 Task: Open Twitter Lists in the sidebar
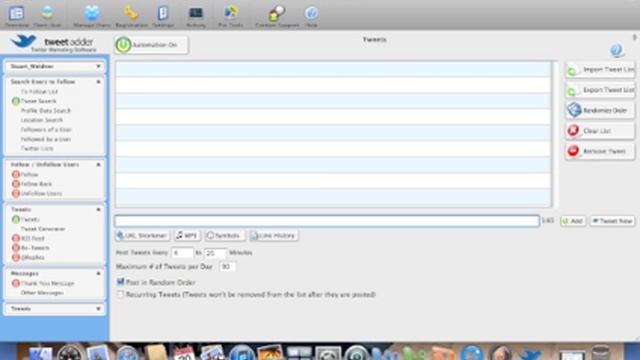coord(37,149)
